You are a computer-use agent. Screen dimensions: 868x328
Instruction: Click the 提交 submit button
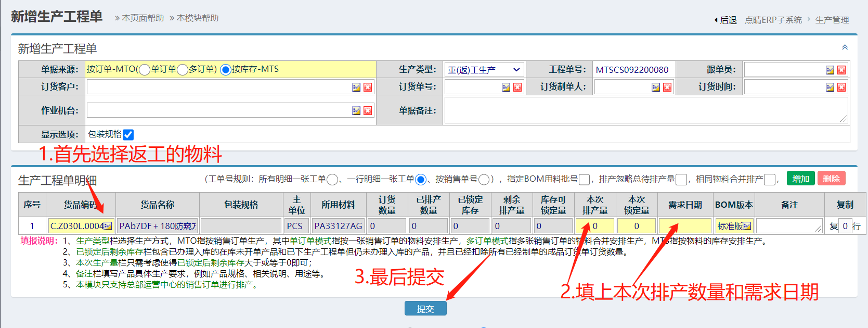[x=425, y=309]
